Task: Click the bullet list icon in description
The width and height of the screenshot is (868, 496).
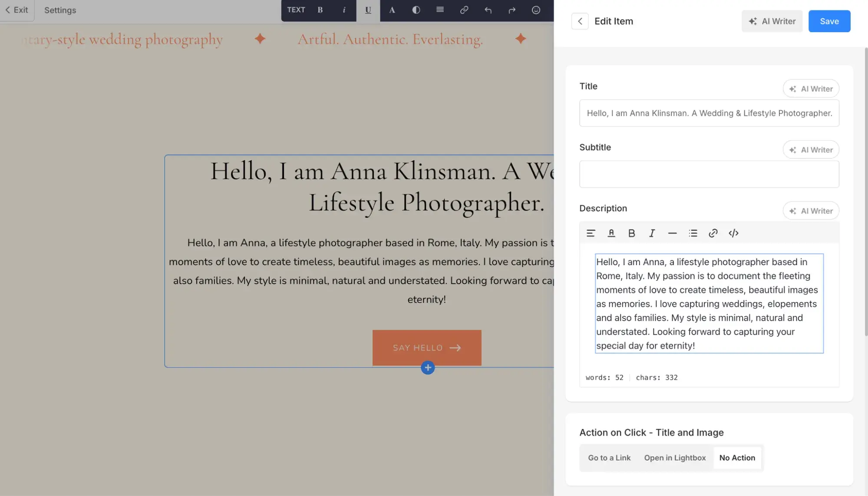Action: coord(693,233)
